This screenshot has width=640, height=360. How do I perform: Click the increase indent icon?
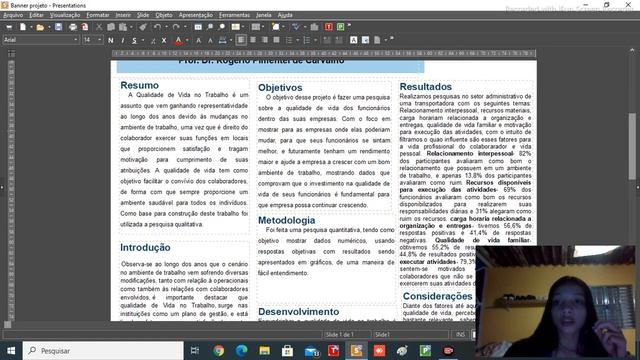pyautogui.click(x=339, y=40)
